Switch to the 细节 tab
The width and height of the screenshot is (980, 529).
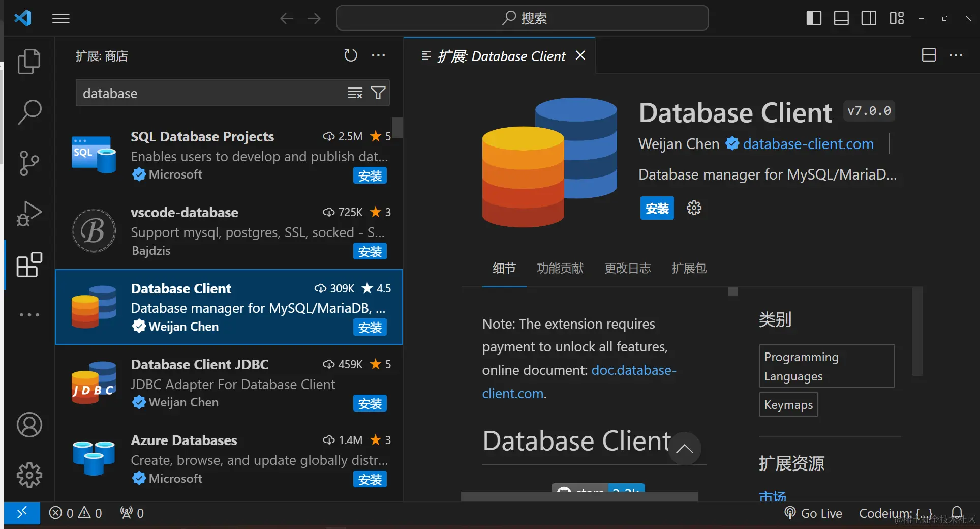click(504, 268)
